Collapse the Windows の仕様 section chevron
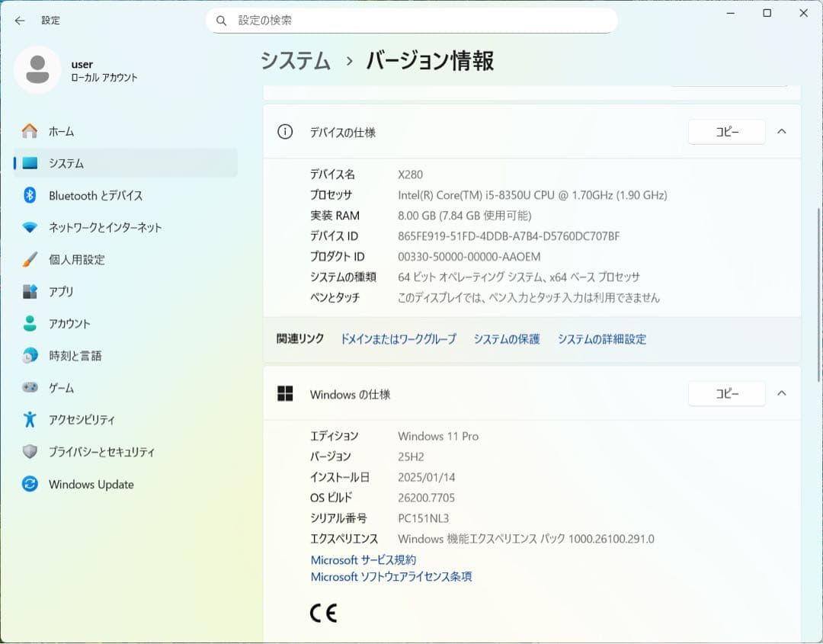823x644 pixels. 781,393
